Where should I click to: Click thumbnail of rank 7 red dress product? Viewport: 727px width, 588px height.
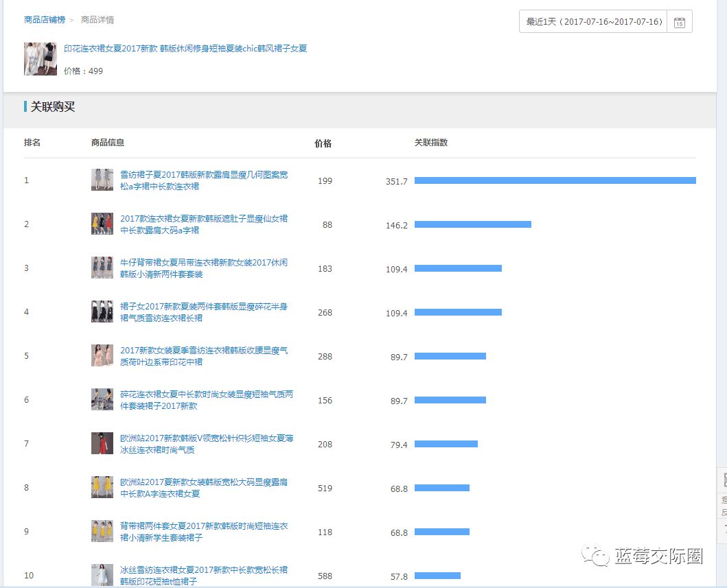(102, 443)
